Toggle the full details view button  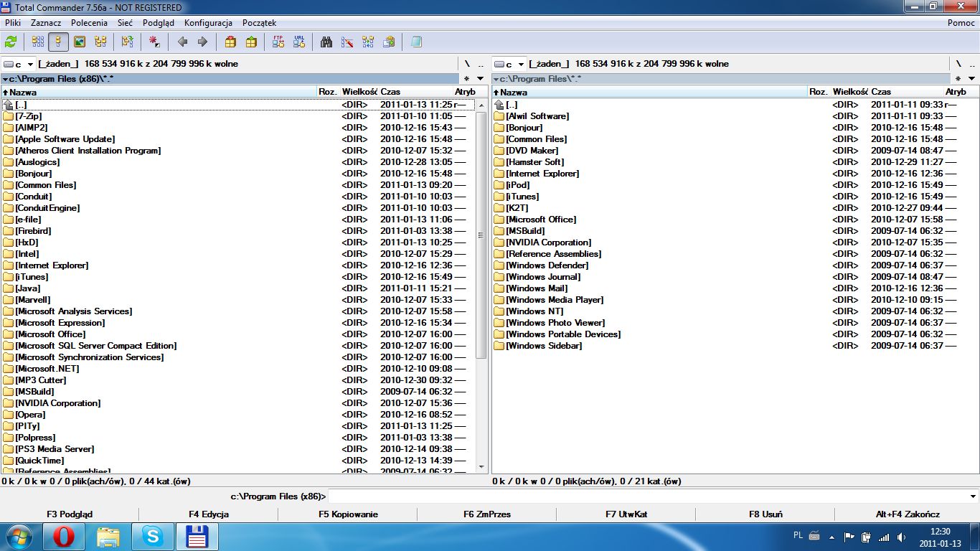[x=59, y=42]
